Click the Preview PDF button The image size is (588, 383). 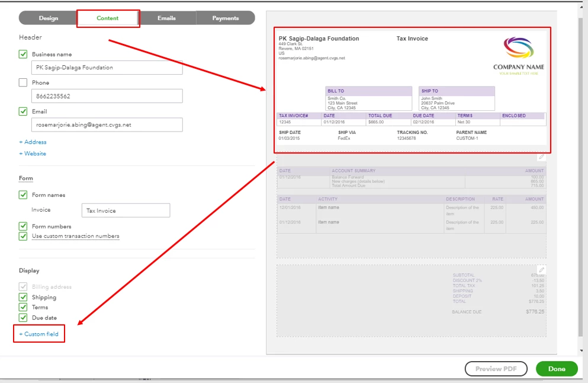pos(496,369)
